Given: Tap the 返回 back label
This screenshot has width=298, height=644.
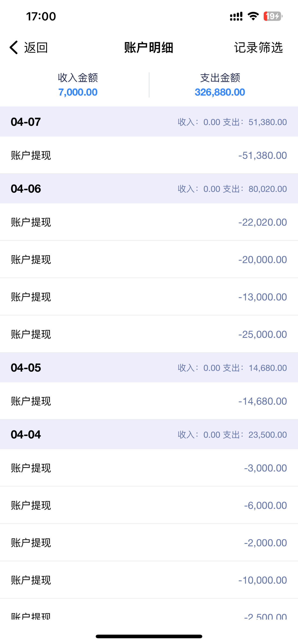Looking at the screenshot, I should pos(36,48).
